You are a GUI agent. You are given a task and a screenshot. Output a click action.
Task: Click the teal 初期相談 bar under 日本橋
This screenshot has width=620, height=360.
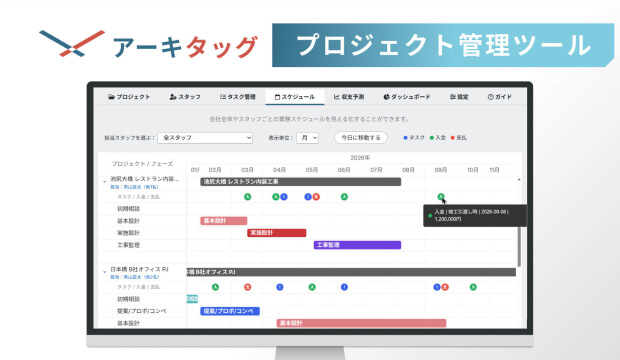[x=192, y=299]
